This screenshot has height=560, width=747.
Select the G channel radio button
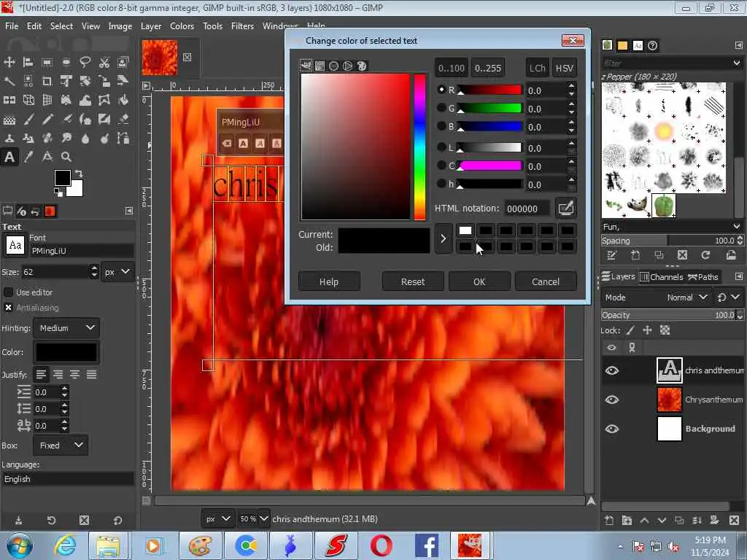click(x=441, y=108)
